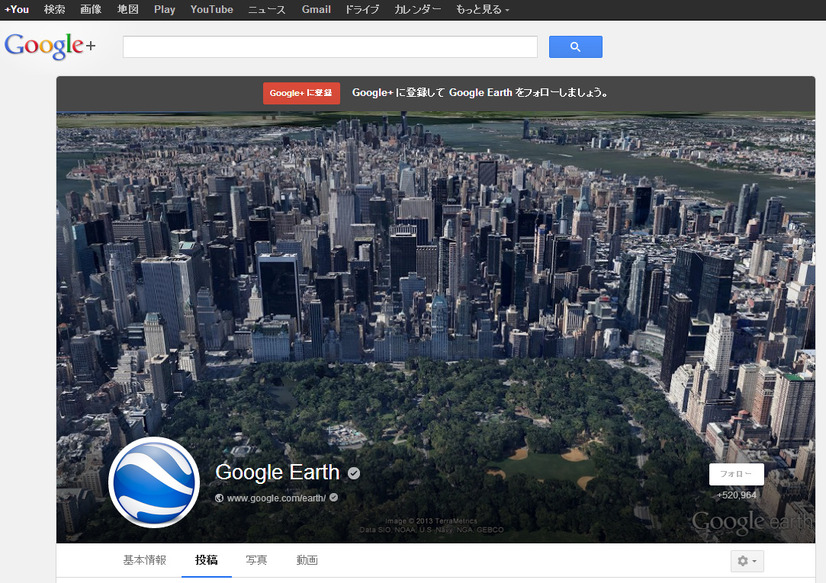The height and width of the screenshot is (583, 826).
Task: Click the +520,964 follower count
Action: point(736,495)
